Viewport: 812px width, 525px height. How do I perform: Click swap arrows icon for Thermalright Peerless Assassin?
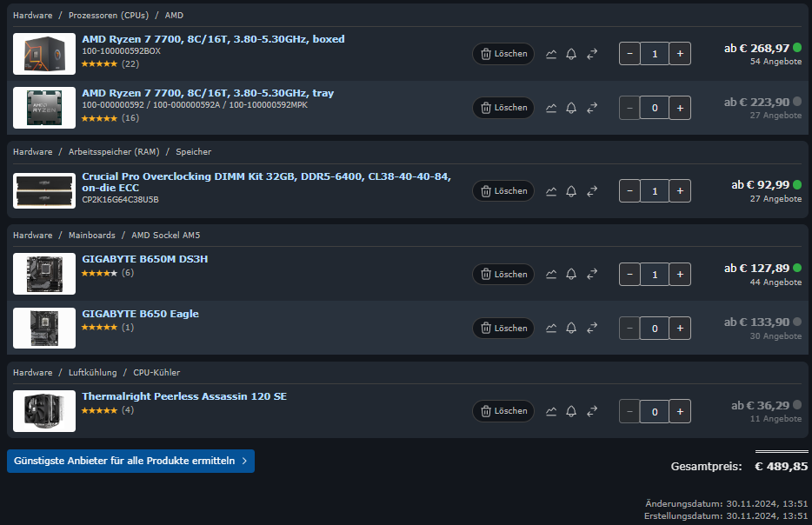coord(592,411)
